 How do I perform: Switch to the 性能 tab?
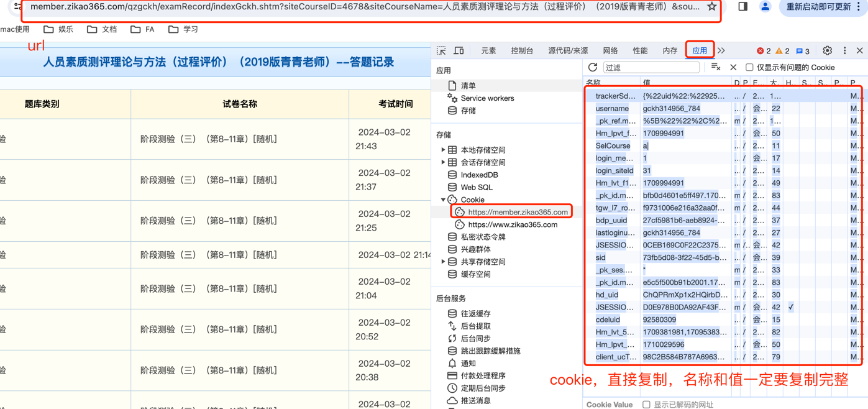pyautogui.click(x=640, y=51)
